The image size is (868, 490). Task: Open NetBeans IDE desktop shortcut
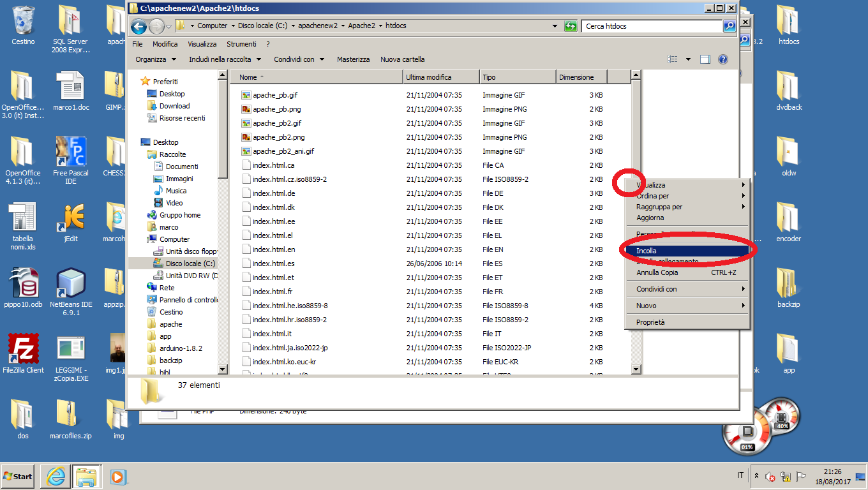click(70, 284)
